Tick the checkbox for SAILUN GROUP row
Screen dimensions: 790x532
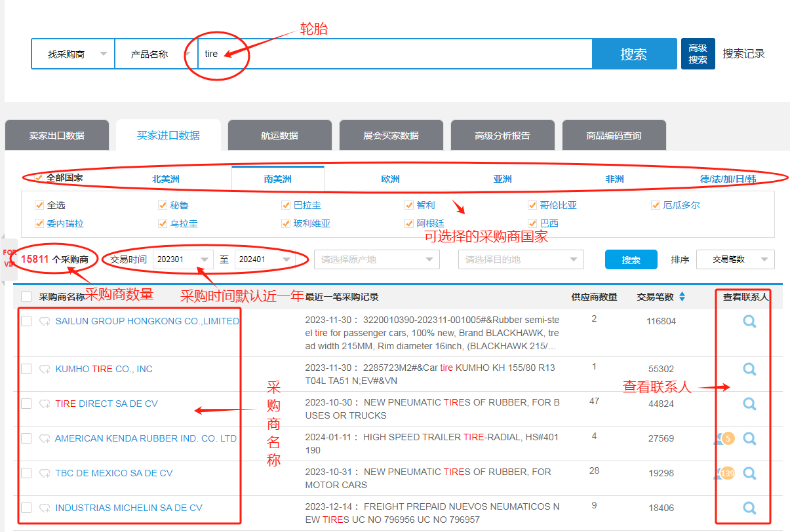[x=26, y=321]
